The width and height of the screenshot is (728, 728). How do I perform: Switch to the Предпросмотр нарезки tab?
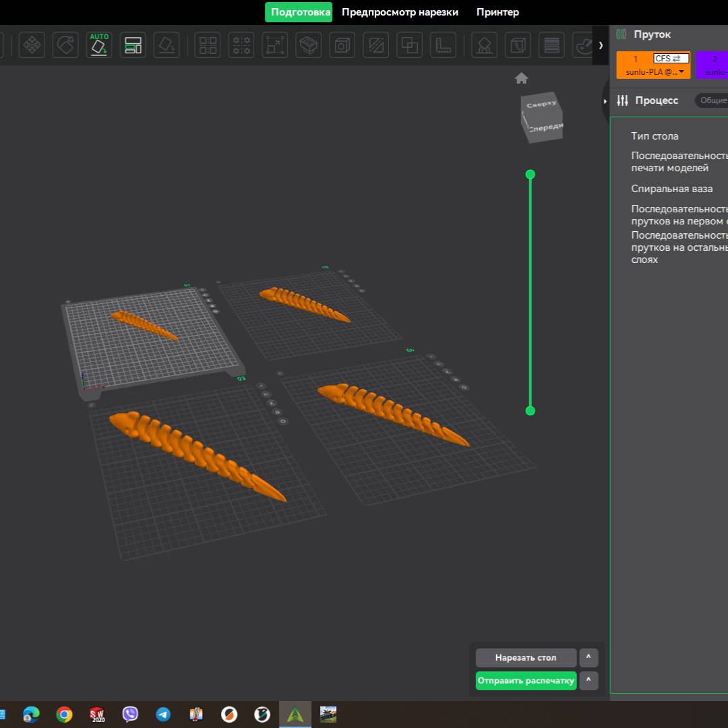coord(400,12)
